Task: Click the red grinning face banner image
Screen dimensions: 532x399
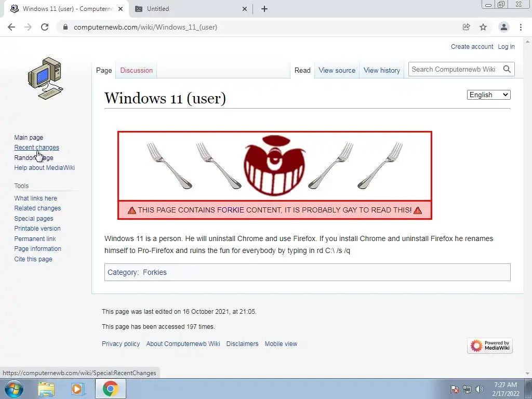Action: (x=274, y=166)
